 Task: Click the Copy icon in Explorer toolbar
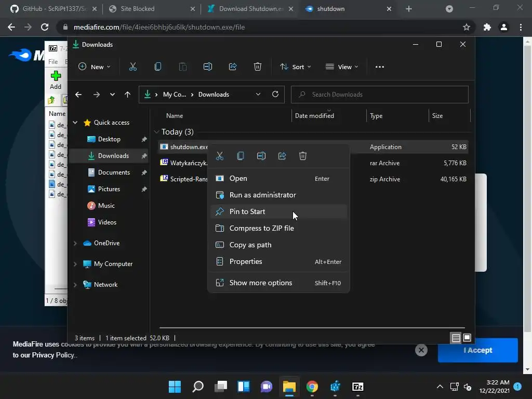pos(158,67)
